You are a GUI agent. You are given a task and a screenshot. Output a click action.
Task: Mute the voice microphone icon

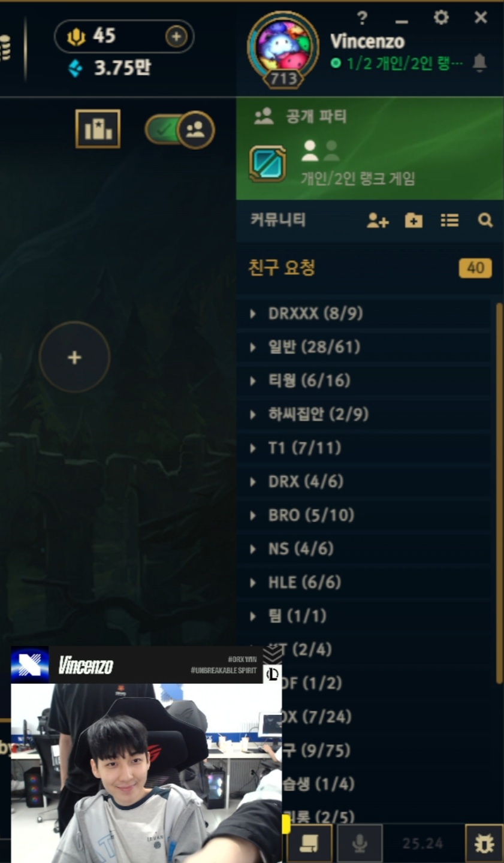pyautogui.click(x=360, y=844)
